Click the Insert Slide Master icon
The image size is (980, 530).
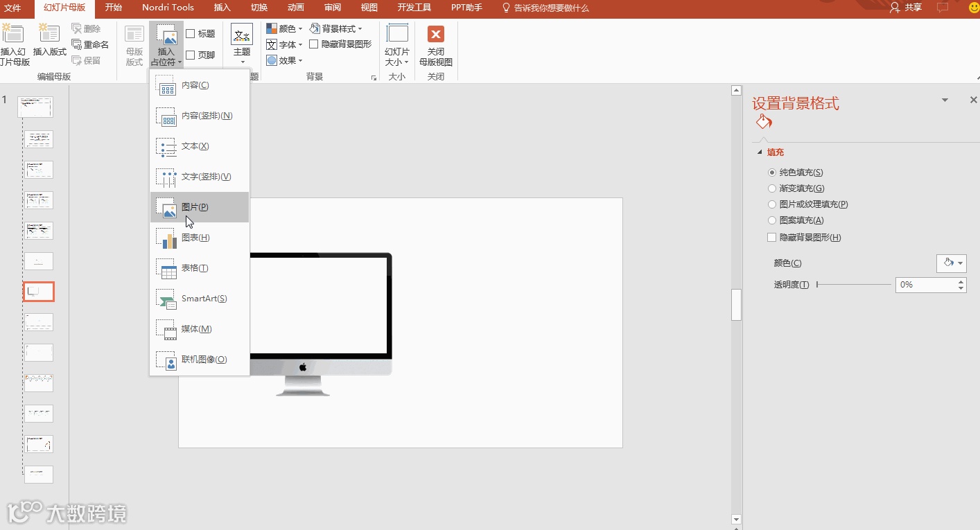click(x=13, y=34)
